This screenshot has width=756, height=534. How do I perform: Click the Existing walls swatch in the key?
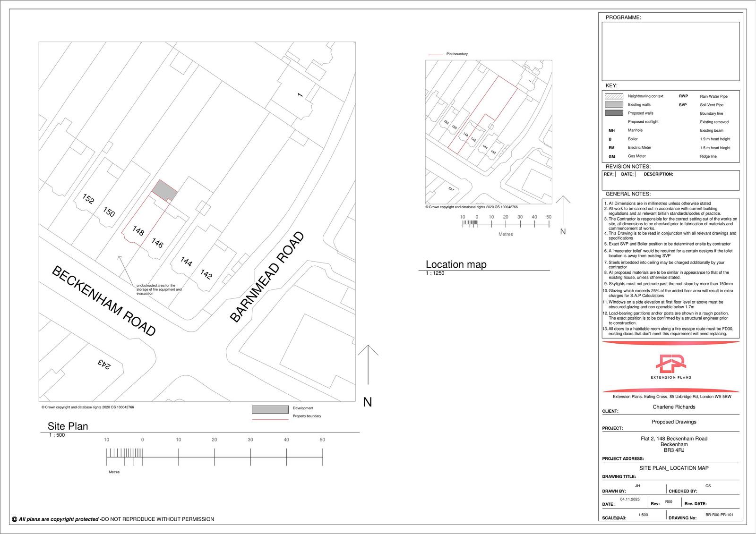tap(613, 105)
